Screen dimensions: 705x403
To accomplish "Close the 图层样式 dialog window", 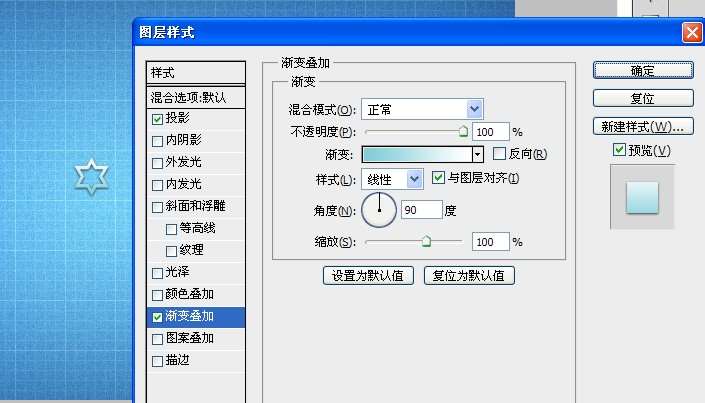I will [691, 33].
